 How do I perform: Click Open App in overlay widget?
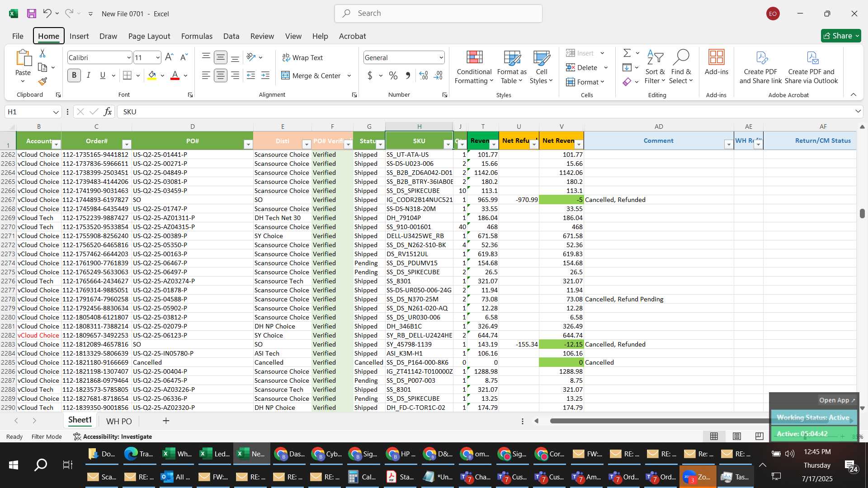pos(837,400)
